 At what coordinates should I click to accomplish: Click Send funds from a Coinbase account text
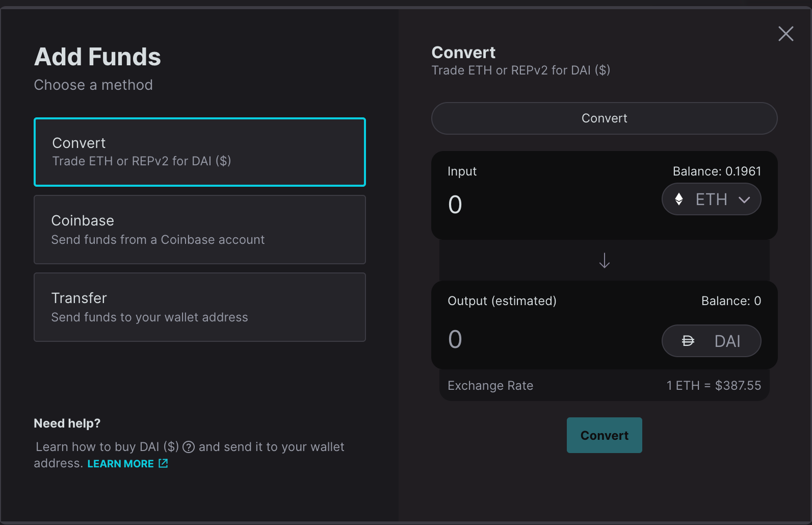coord(158,240)
